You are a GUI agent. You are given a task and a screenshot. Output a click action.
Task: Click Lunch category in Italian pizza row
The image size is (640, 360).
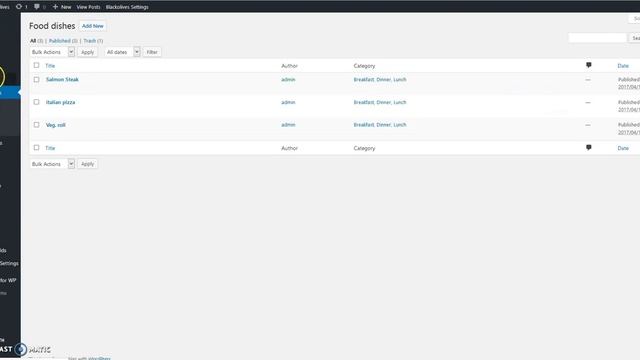tap(400, 102)
